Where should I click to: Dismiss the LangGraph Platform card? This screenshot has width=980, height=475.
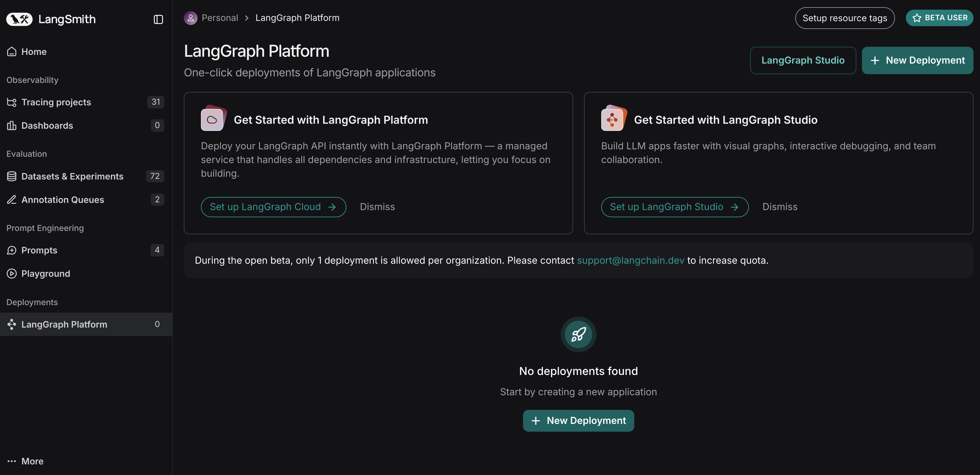(378, 207)
